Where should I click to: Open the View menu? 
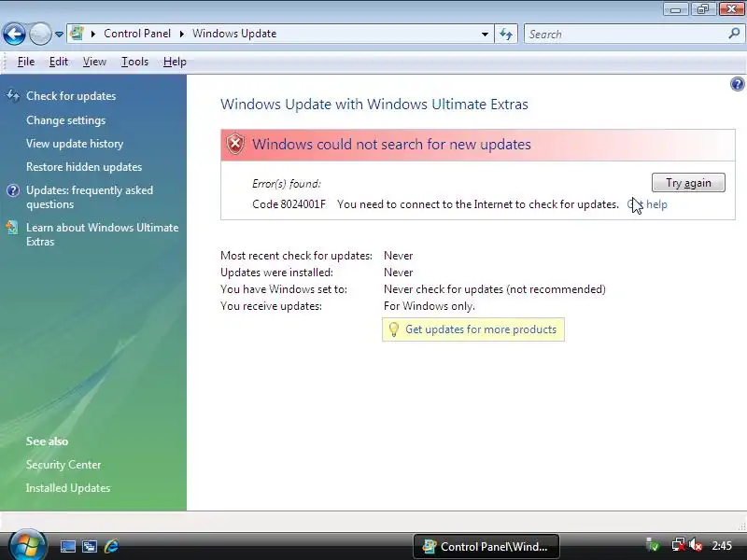tap(94, 62)
